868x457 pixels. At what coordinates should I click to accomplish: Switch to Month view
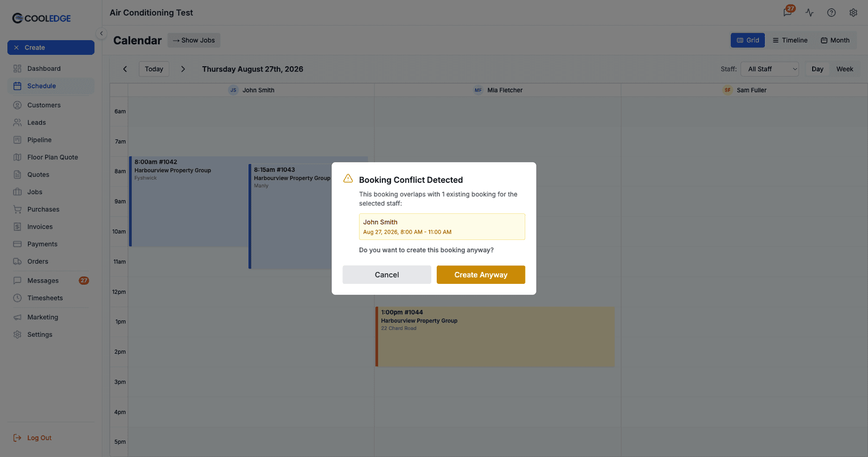[x=835, y=40]
